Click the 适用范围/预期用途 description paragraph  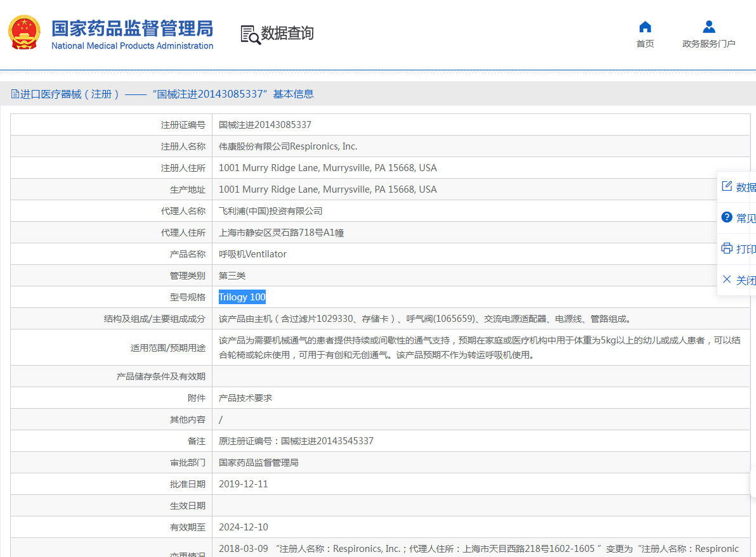point(479,347)
